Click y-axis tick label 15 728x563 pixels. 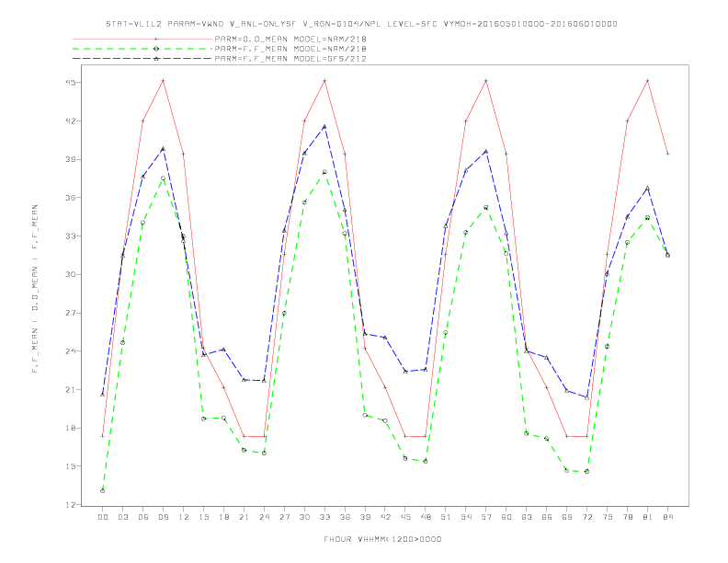(x=70, y=466)
